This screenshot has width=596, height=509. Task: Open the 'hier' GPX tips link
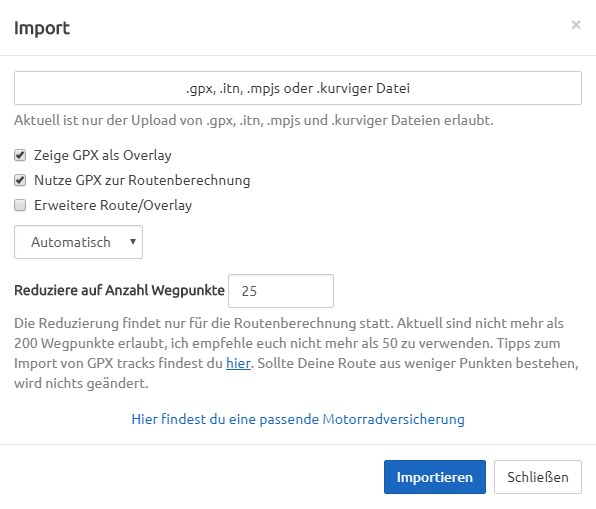tap(238, 363)
